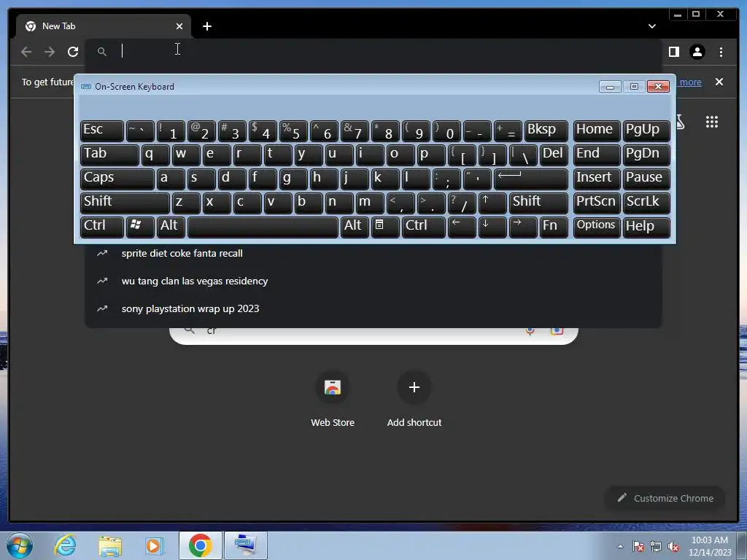Toggle Chrome side panel
This screenshot has width=747, height=560.
(673, 52)
